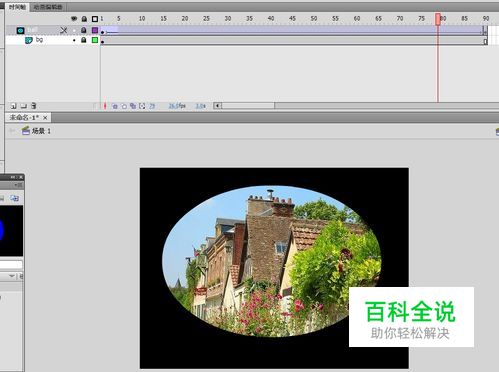Show all layers as outlines using header square
Image resolution: width=499 pixels, height=372 pixels.
click(95, 19)
